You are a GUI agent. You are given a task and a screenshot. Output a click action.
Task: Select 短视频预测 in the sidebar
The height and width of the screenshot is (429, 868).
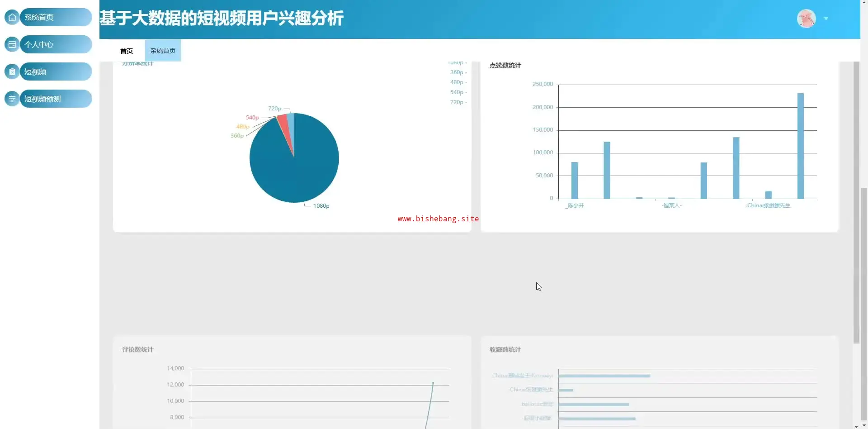[x=56, y=99]
